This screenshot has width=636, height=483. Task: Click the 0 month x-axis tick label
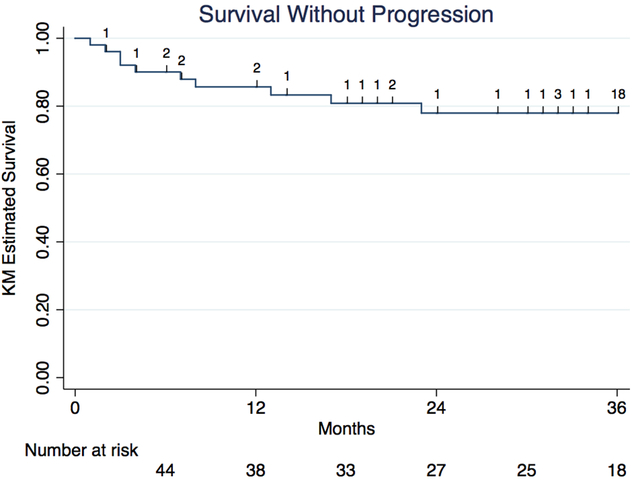click(75, 407)
